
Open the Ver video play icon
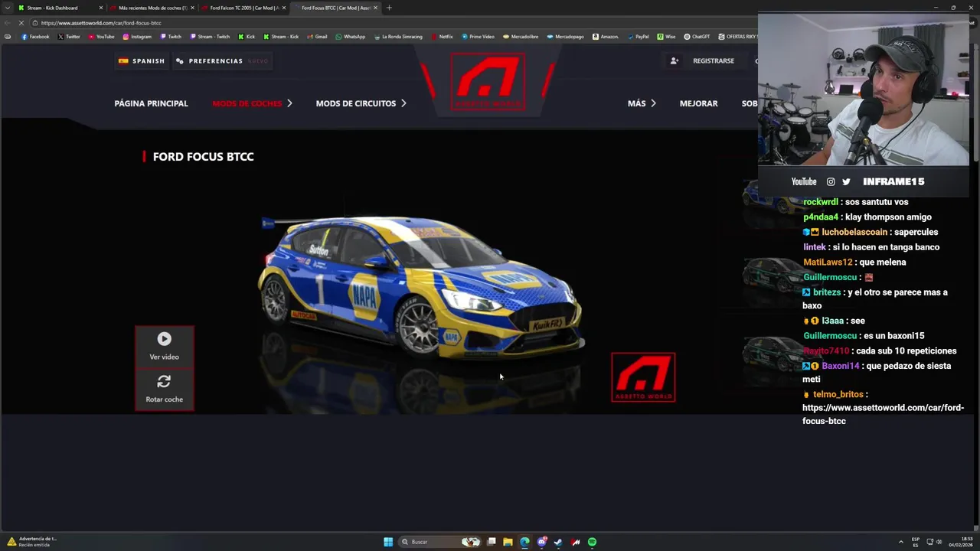pos(164,339)
